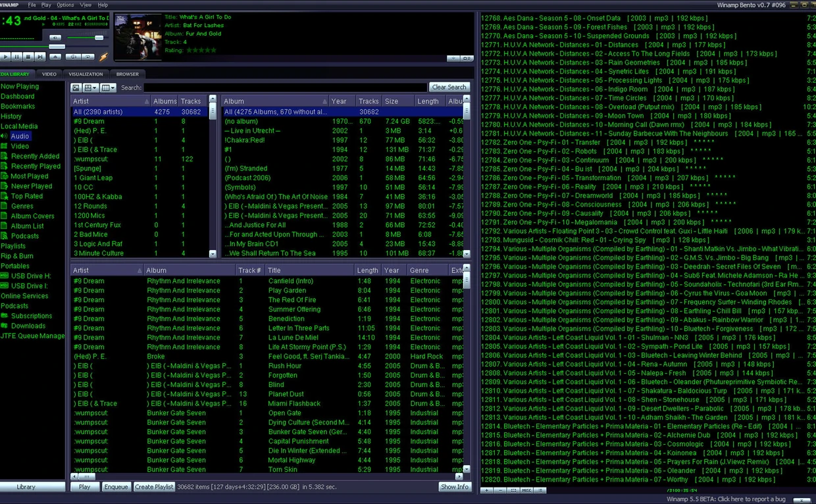Click the orange Winamp lightning bolt icon
This screenshot has width=816, height=504.
[x=103, y=58]
